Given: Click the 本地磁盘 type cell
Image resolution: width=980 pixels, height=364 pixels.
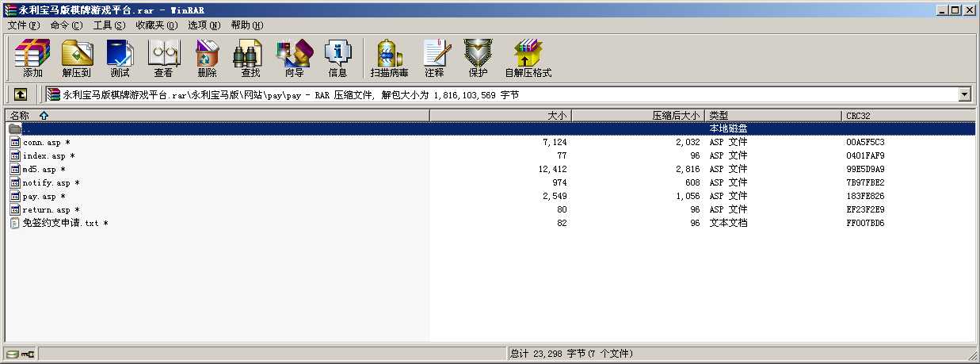Looking at the screenshot, I should click(x=728, y=128).
